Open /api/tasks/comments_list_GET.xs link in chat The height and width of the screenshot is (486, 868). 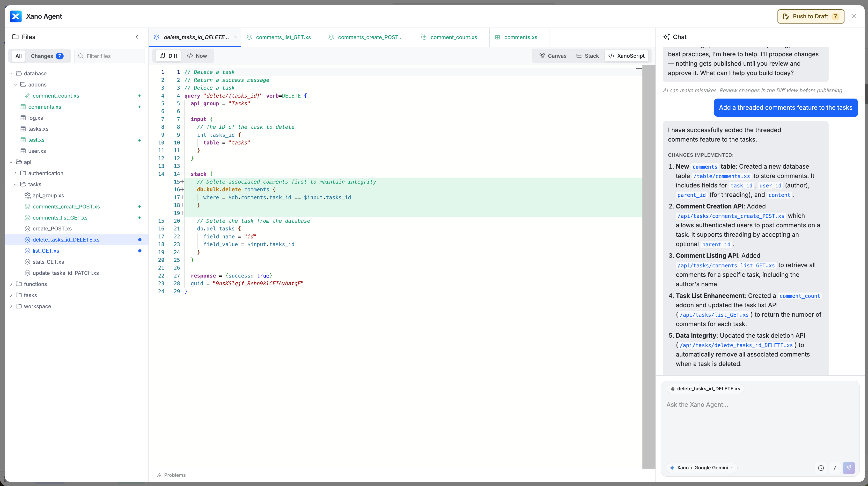pyautogui.click(x=726, y=265)
